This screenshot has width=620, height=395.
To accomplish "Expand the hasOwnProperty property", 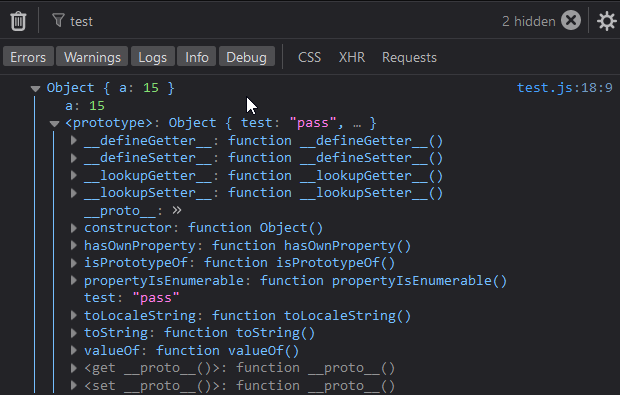I will click(x=74, y=245).
